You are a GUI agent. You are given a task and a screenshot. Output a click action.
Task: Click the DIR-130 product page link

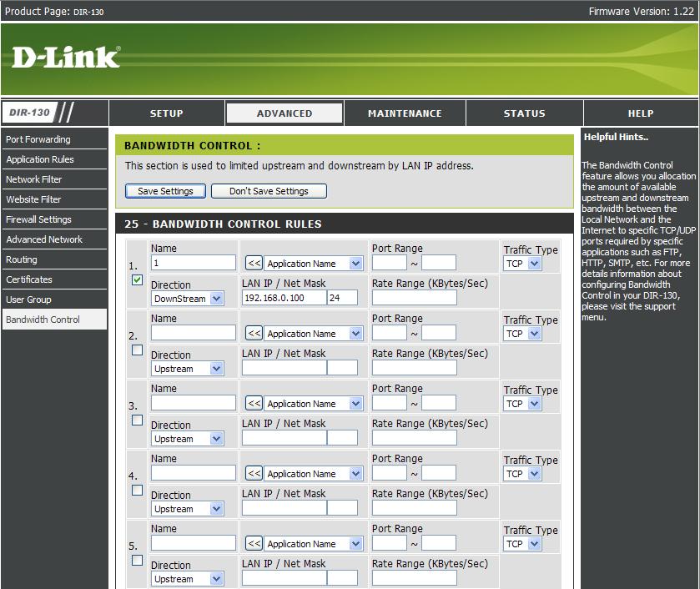88,12
